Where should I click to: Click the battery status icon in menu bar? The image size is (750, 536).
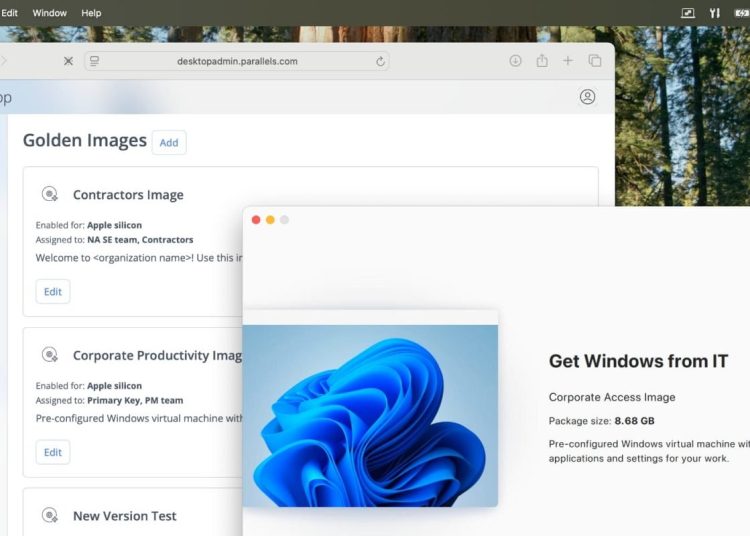741,13
